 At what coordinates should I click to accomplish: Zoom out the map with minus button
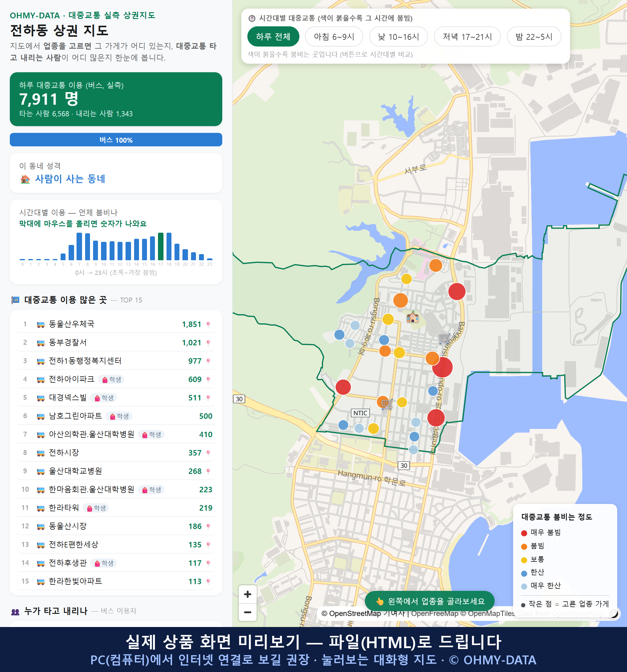(247, 612)
